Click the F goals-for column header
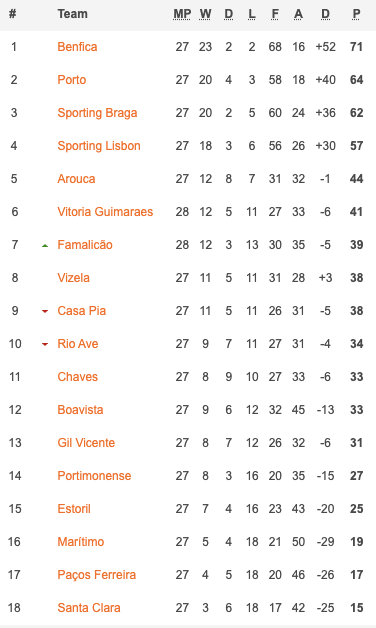This screenshot has width=376, height=628. click(x=275, y=14)
